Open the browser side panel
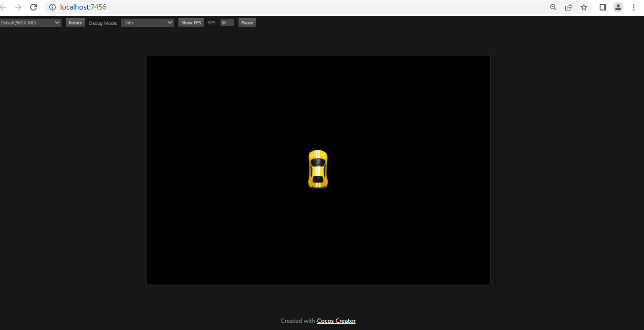The height and width of the screenshot is (330, 644). click(603, 7)
